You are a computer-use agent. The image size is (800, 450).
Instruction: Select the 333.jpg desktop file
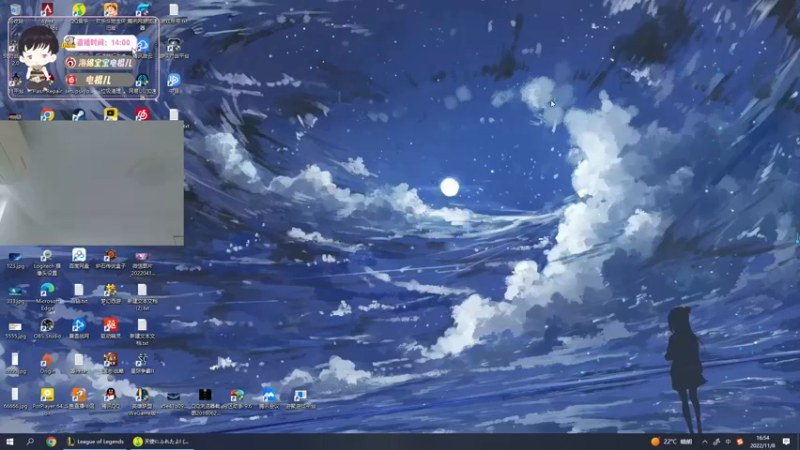15,295
